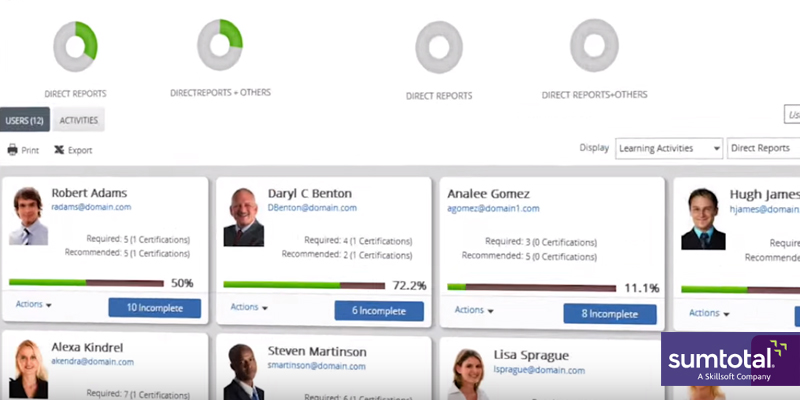This screenshot has height=400, width=800.
Task: Expand Actions menu for Robert Adams
Action: 34,304
